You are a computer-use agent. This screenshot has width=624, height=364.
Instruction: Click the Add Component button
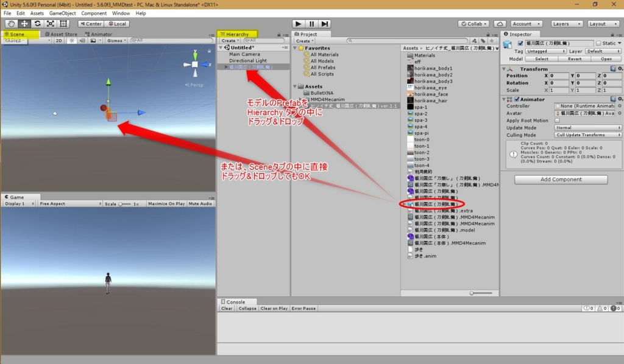click(x=561, y=180)
